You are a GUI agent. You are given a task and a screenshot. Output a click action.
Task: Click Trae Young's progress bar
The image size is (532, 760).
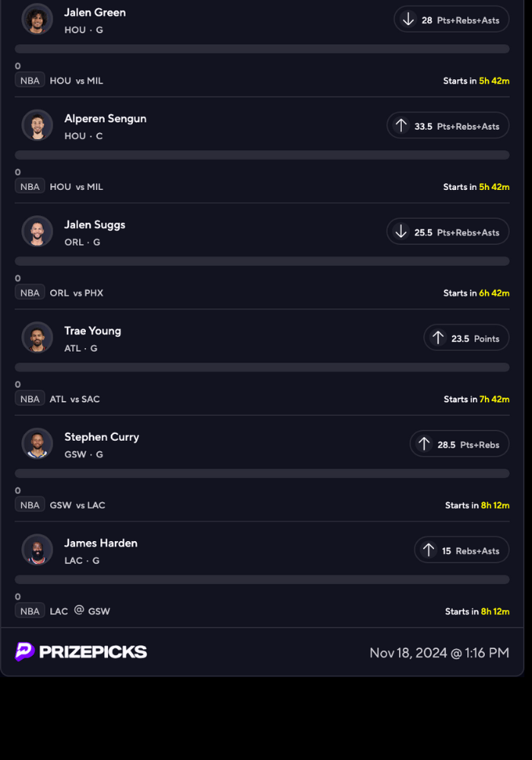[262, 367]
